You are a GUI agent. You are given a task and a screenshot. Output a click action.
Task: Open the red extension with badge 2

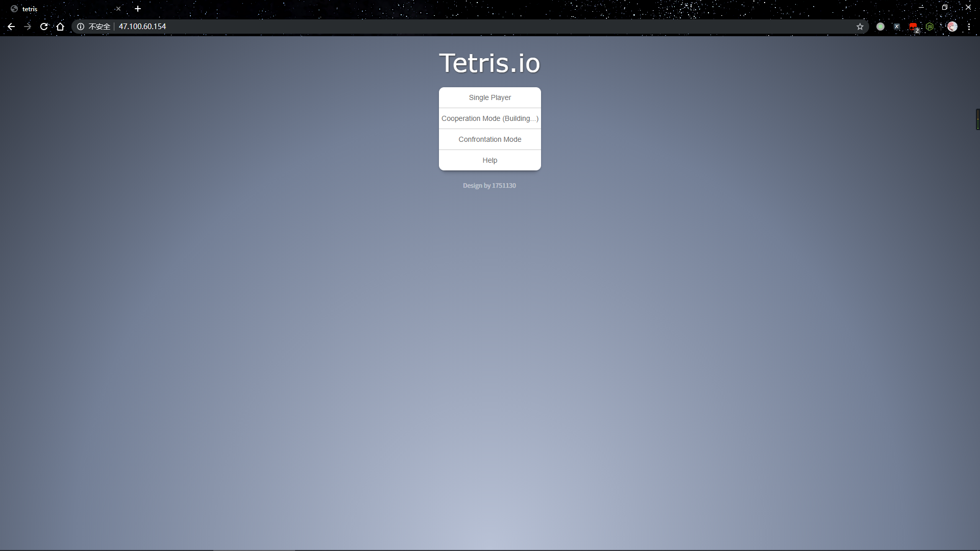[913, 27]
